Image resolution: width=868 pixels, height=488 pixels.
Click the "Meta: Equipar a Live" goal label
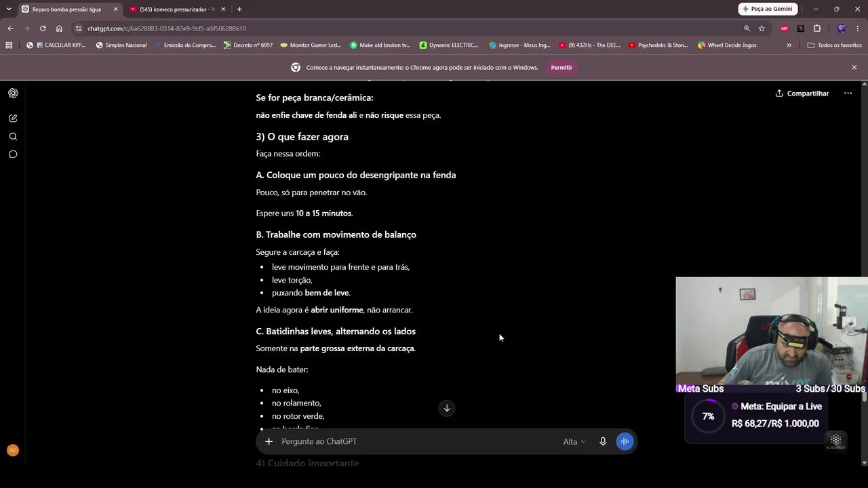point(781,407)
